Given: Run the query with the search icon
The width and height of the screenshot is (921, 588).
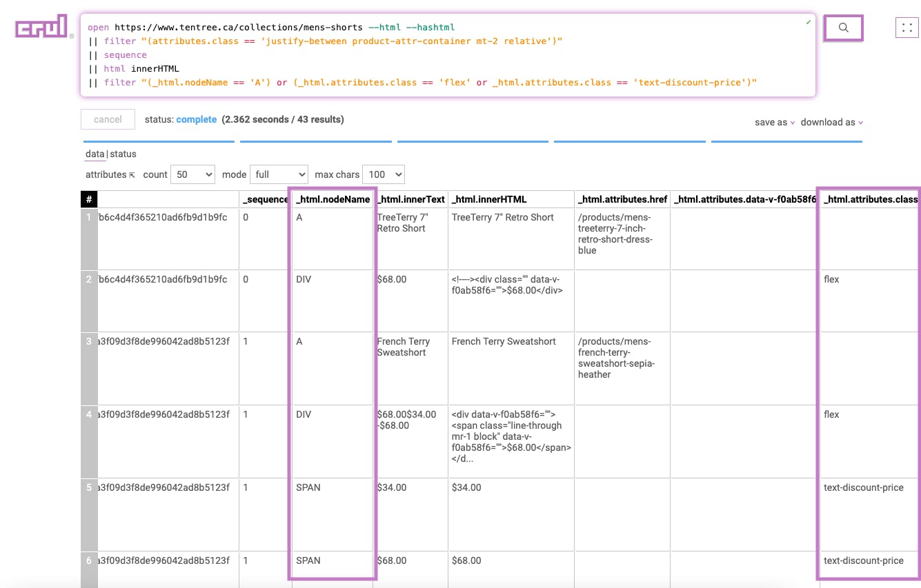Looking at the screenshot, I should pyautogui.click(x=844, y=28).
